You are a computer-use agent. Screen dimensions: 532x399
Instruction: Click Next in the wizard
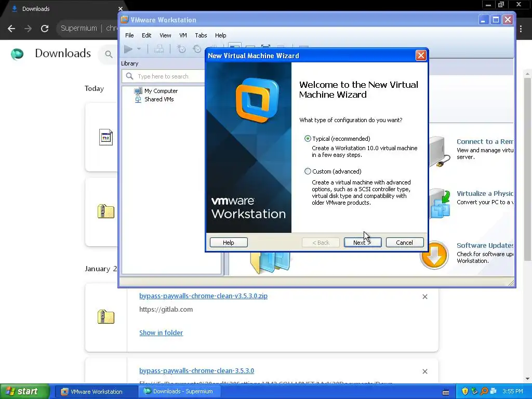click(x=363, y=243)
